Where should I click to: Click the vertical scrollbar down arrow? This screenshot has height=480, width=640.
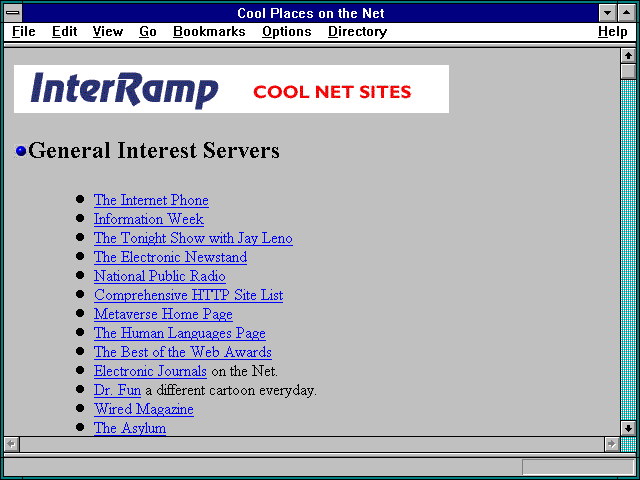(x=628, y=428)
